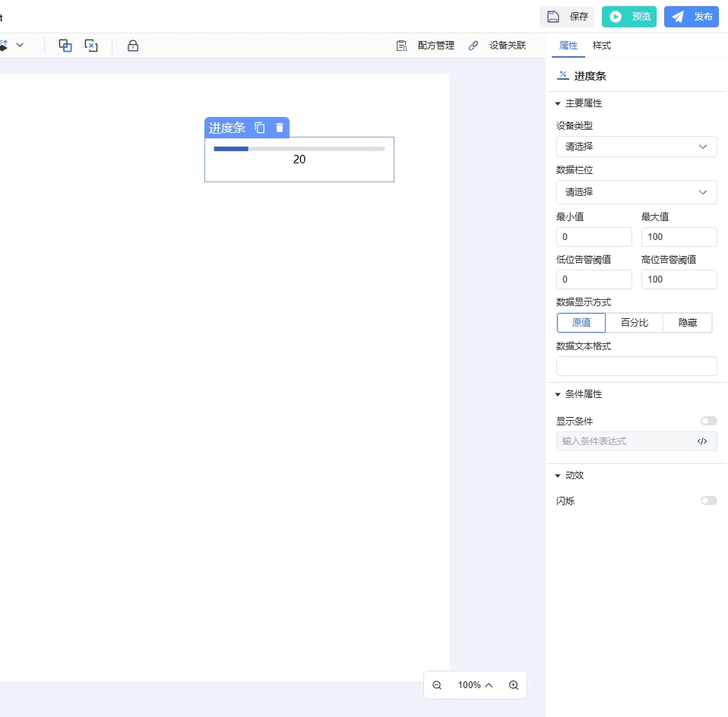
Task: Click the progress bar on canvas
Action: click(299, 149)
